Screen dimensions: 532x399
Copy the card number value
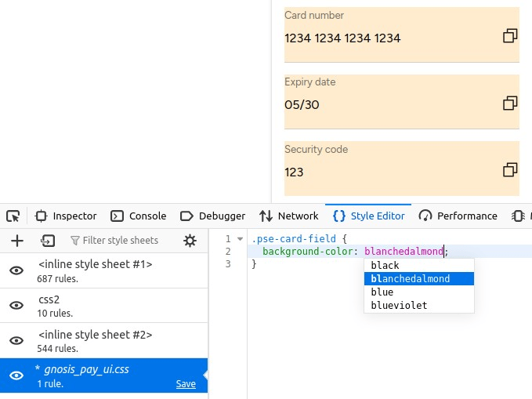[510, 35]
